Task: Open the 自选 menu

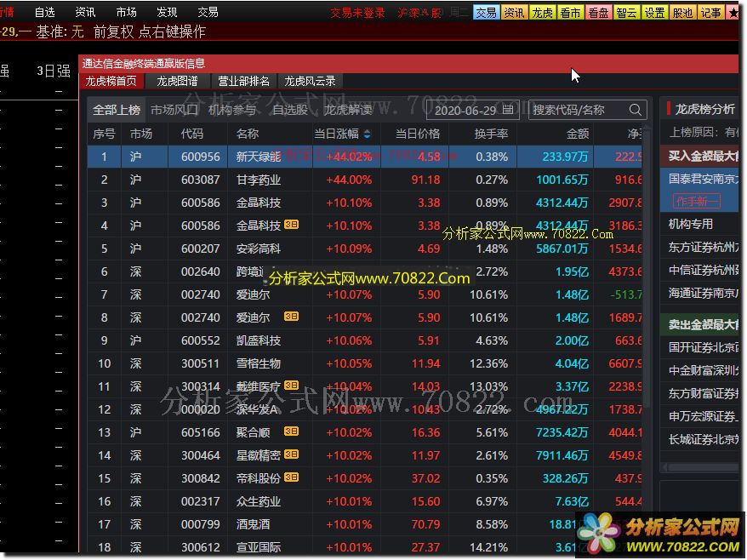Action: click(45, 12)
